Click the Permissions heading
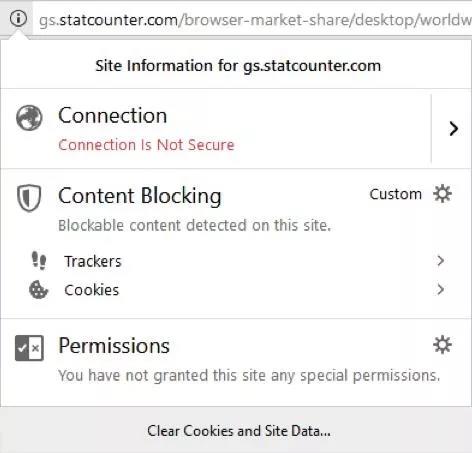The image size is (472, 453). tap(114, 346)
